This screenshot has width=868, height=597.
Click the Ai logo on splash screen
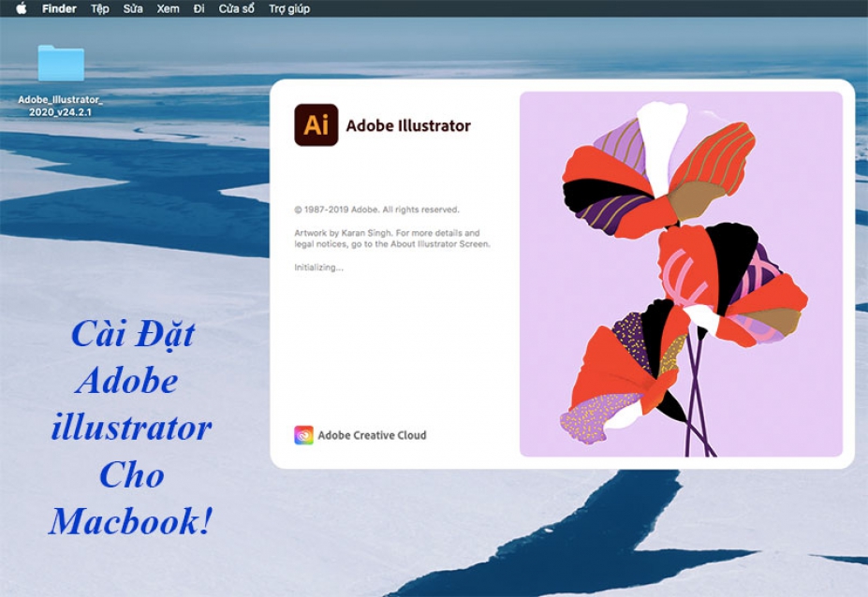[x=316, y=125]
